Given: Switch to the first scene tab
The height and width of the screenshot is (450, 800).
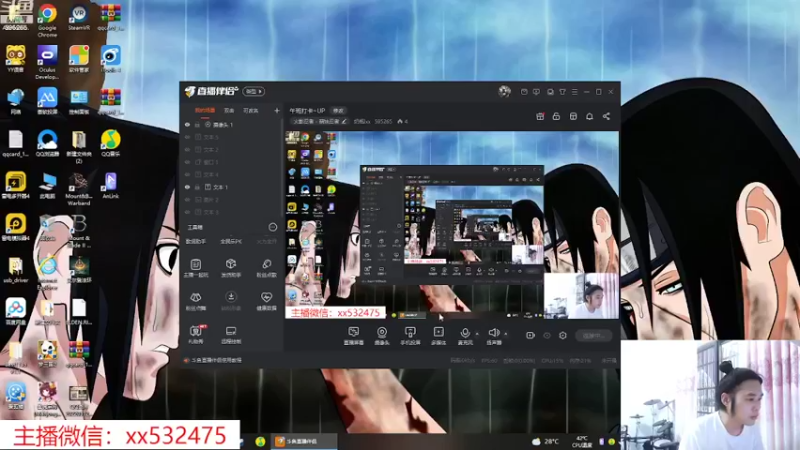Looking at the screenshot, I should (x=205, y=110).
